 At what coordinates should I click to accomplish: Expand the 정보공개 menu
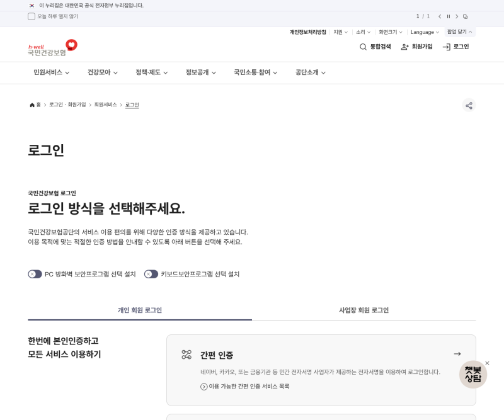(201, 72)
